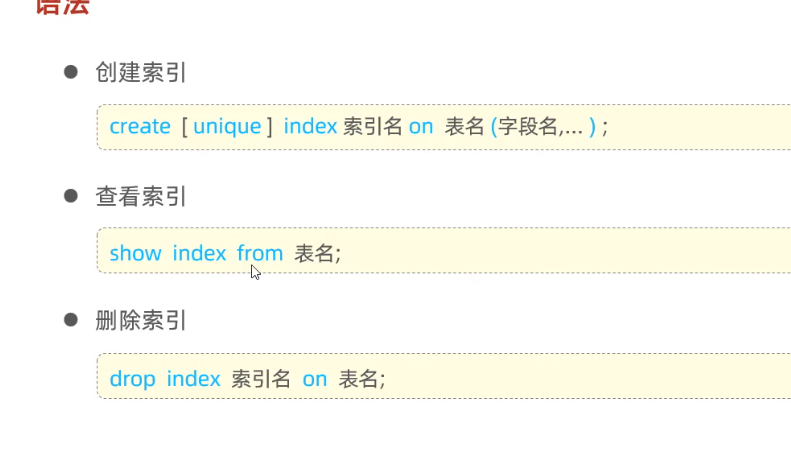
Task: Click the 'unique' keyword in brackets
Action: (227, 127)
